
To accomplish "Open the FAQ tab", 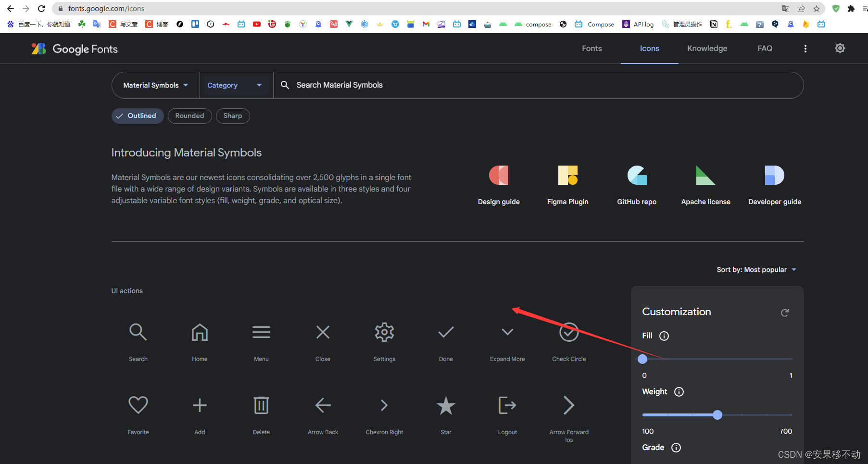I will pos(765,49).
